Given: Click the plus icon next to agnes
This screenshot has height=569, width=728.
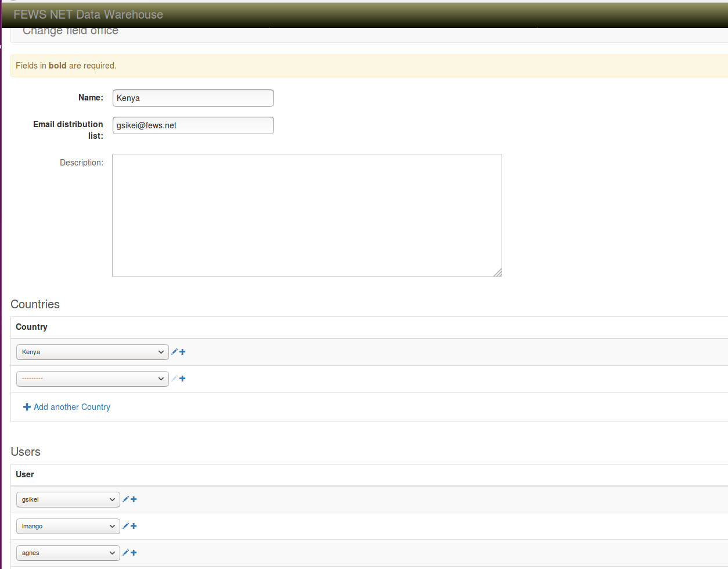Looking at the screenshot, I should (134, 553).
